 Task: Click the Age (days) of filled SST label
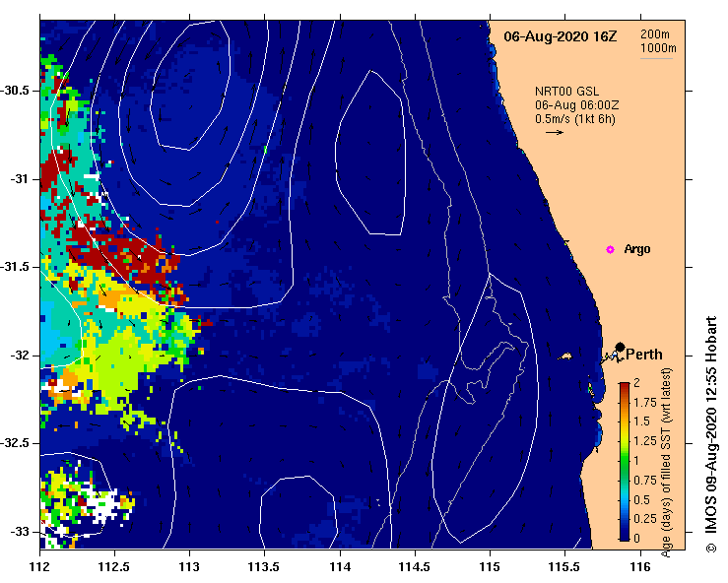667,462
